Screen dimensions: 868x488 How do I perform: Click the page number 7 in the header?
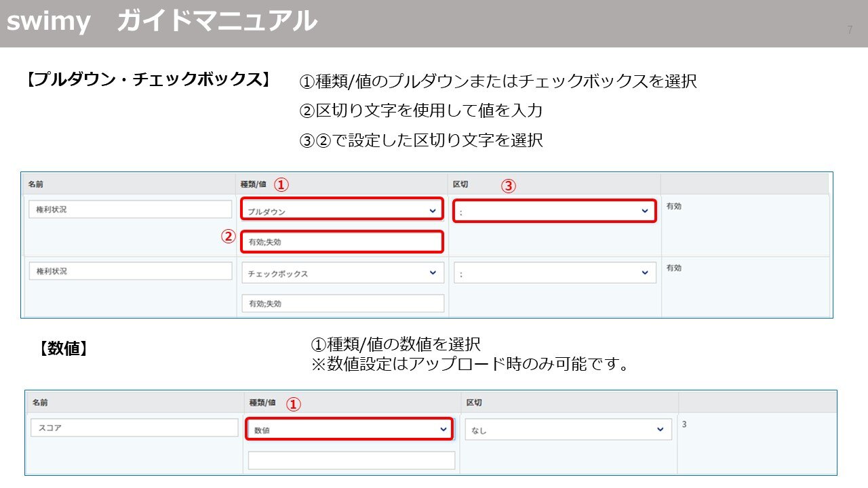850,30
